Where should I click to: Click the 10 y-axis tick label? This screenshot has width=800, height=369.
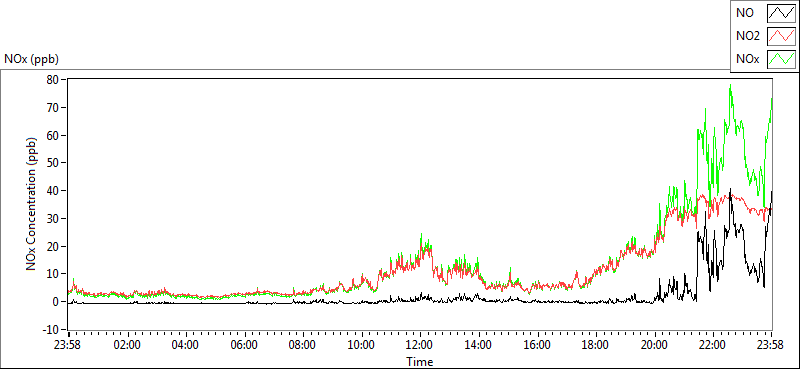[x=54, y=274]
